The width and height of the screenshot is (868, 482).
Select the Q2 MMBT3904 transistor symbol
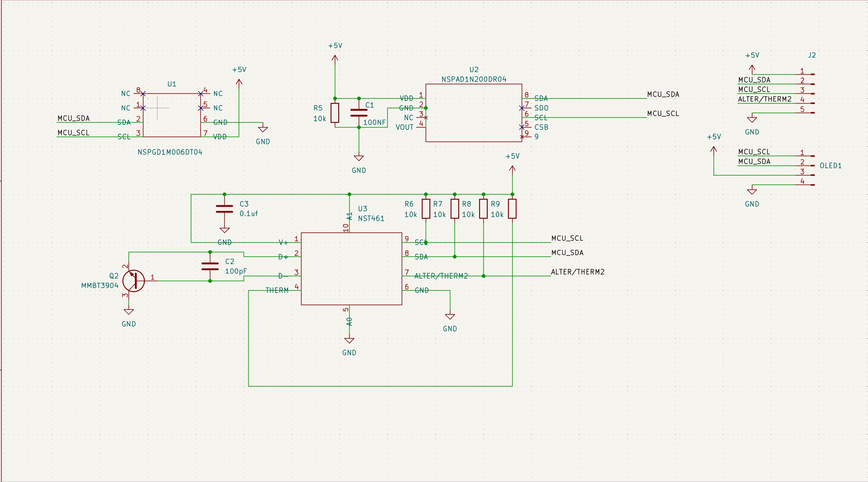pos(134,281)
